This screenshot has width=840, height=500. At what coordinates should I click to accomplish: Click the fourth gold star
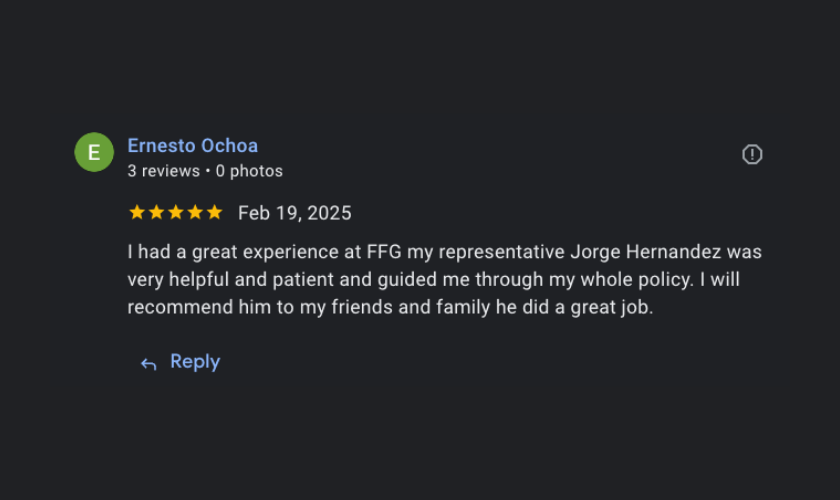pyautogui.click(x=195, y=212)
